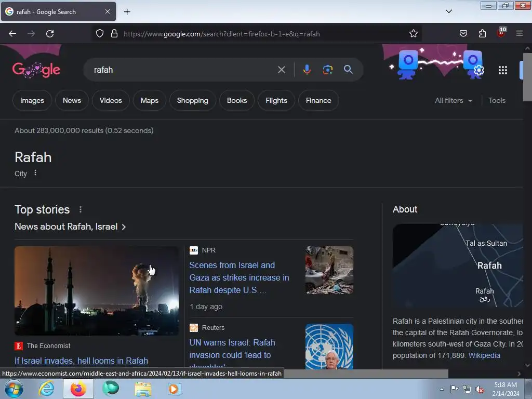Open News about Rafah, Israel link
Screen dimensions: 532x399
point(70,227)
